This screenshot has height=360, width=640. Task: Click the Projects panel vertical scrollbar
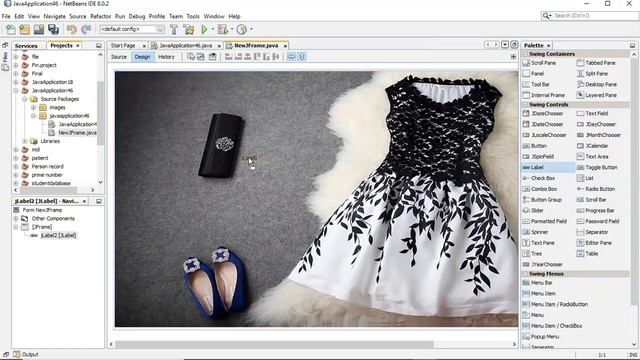click(100, 113)
